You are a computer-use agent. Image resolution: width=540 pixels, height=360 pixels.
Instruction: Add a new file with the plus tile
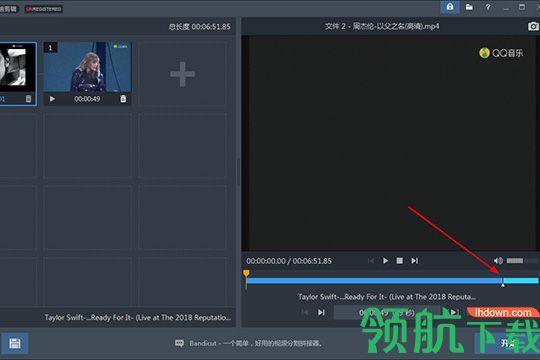click(183, 74)
